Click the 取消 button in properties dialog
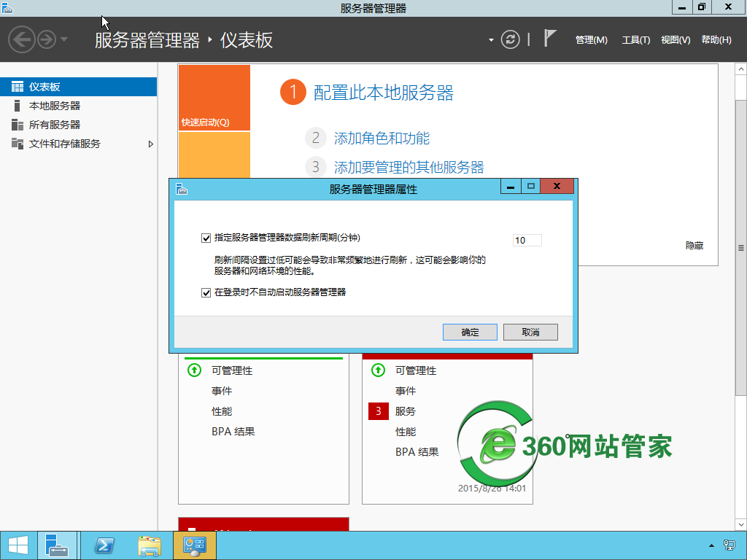Image resolution: width=747 pixels, height=560 pixels. (x=530, y=332)
